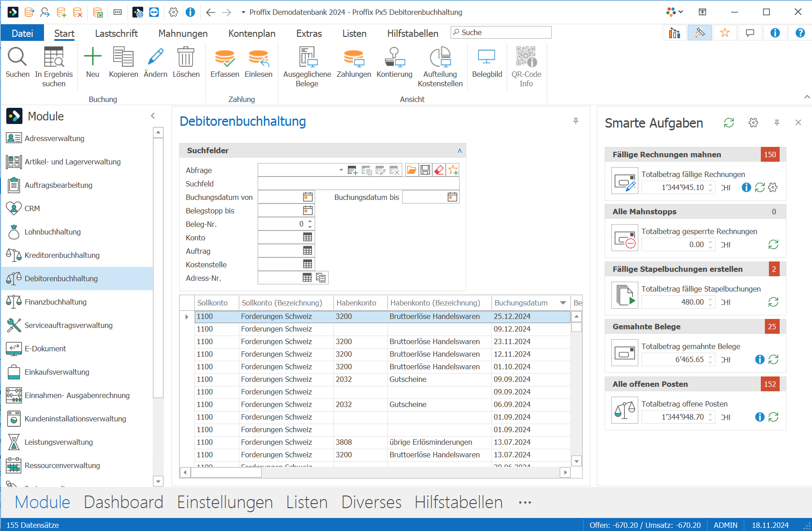Open the Mahnungen ribbon tab
Image resolution: width=812 pixels, height=531 pixels.
pos(183,33)
